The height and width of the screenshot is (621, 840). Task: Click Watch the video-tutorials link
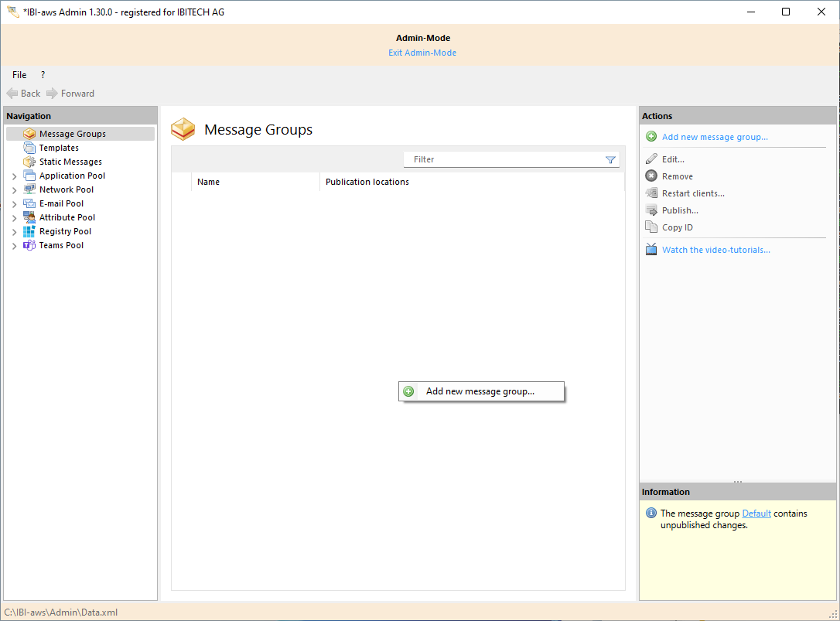coord(715,250)
